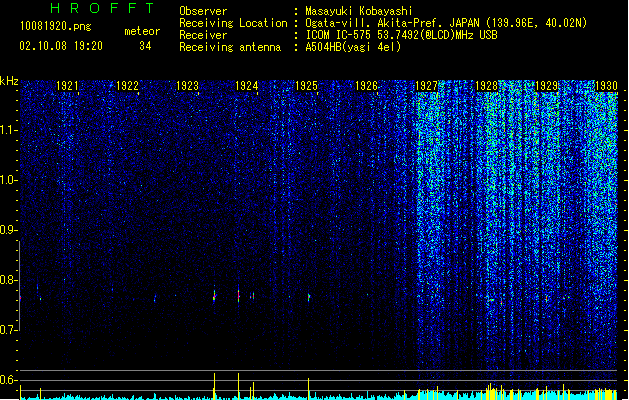
Task: Click the 0.7 kHz axis label
Action: (x=8, y=330)
